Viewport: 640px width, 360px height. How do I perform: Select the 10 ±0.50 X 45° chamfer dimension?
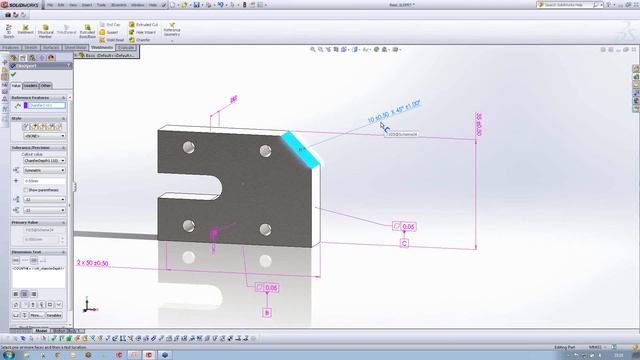394,111
